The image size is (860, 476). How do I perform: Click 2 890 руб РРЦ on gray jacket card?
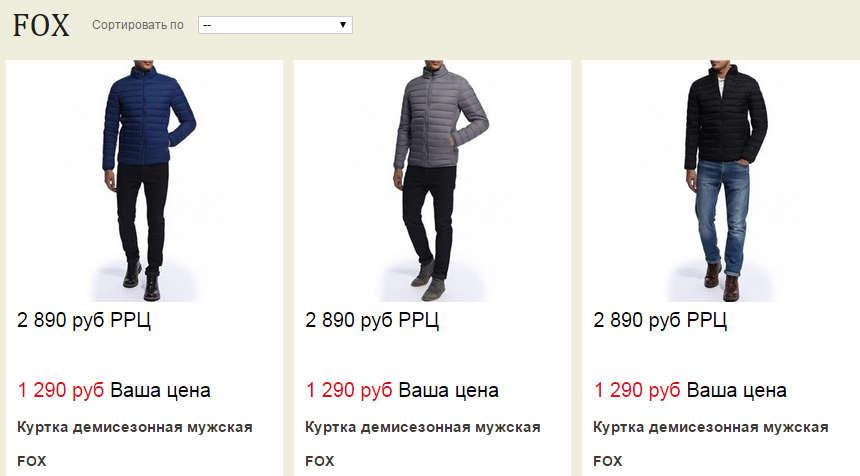pyautogui.click(x=372, y=320)
